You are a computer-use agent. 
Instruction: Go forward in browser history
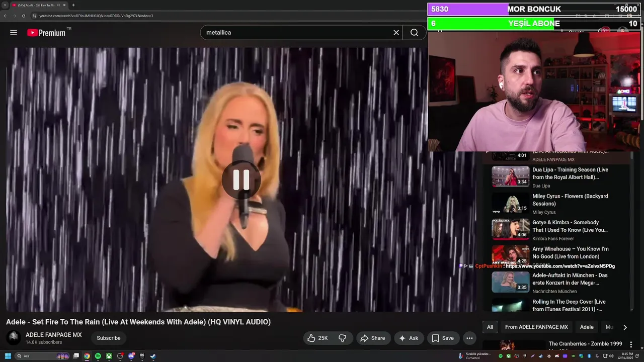pyautogui.click(x=14, y=16)
